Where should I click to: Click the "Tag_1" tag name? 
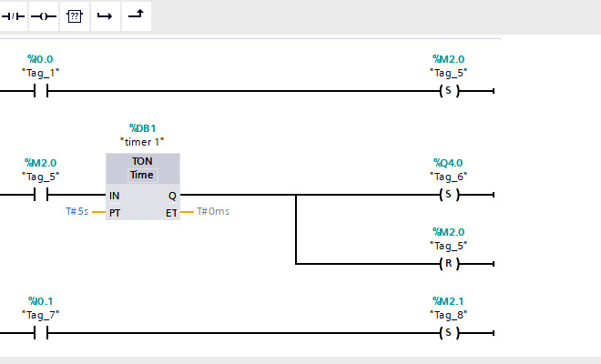(41, 73)
